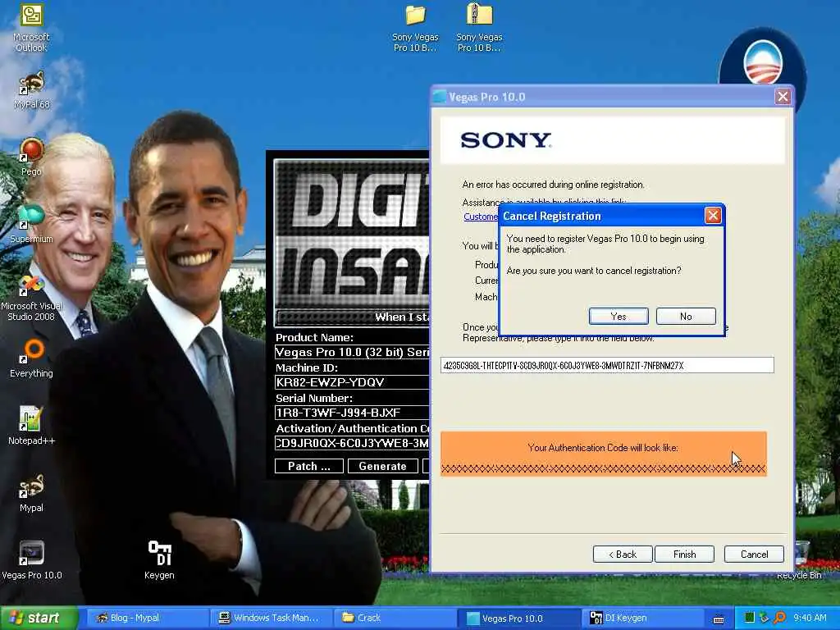Click the keygen Serial Number field
Screen dimensions: 840x630
pos(352,413)
